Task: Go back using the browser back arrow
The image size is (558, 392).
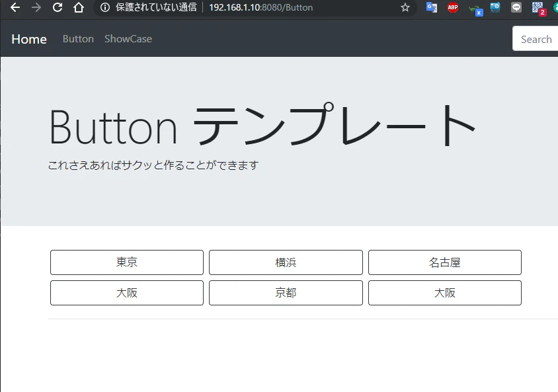Action: pyautogui.click(x=15, y=7)
